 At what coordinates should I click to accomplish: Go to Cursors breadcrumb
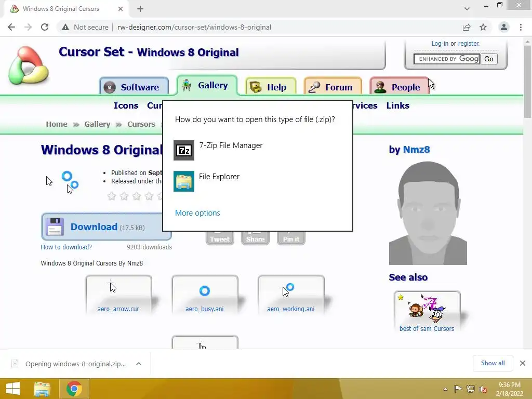coord(141,124)
